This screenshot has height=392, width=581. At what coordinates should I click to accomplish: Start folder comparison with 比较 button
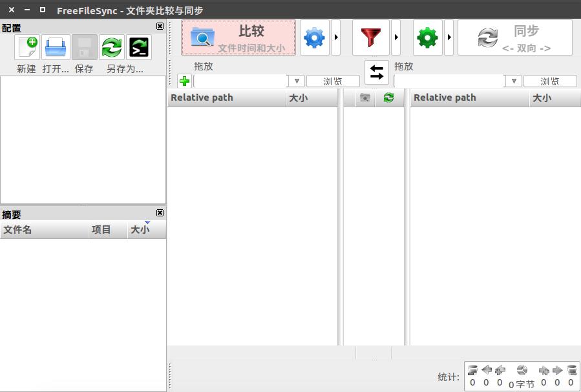coord(238,37)
